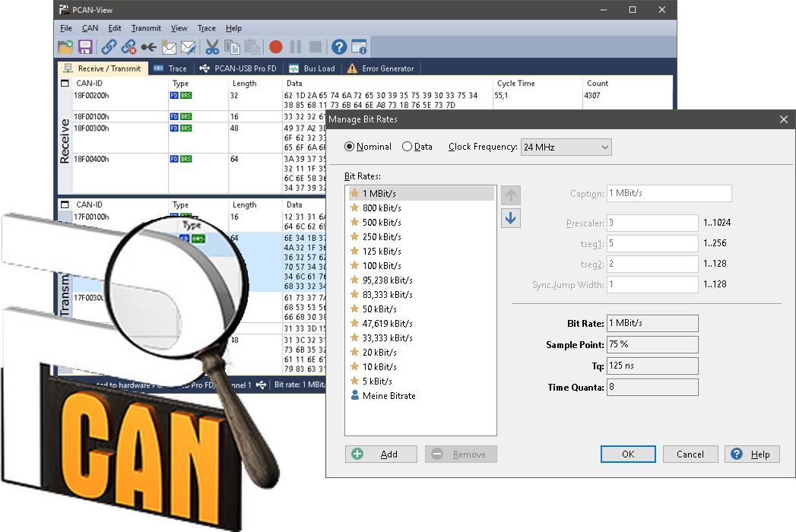Click the Help button in the dialog
The image size is (796, 532).
[x=753, y=454]
